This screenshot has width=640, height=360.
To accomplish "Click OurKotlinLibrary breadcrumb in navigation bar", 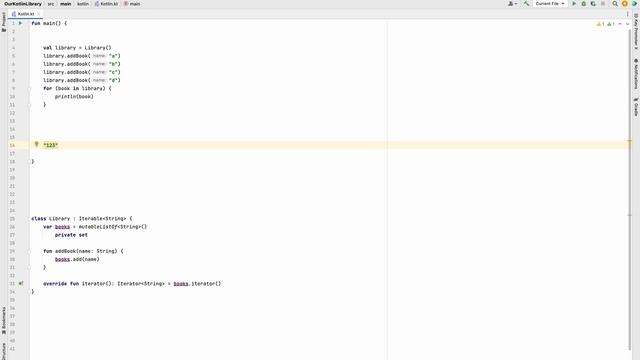I will (23, 4).
